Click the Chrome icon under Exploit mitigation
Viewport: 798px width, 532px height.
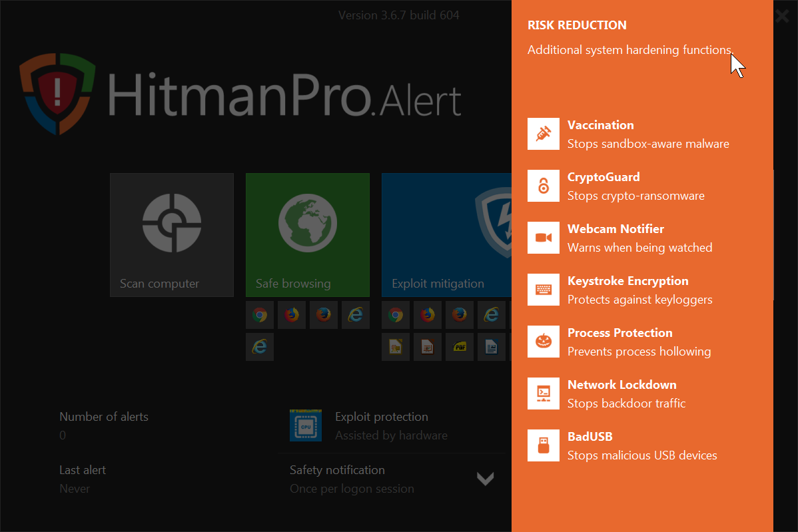tap(396, 315)
